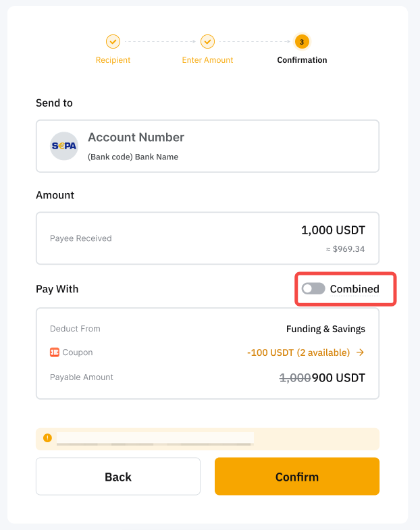Enable the Combined payment toggle
This screenshot has height=530, width=420.
313,289
